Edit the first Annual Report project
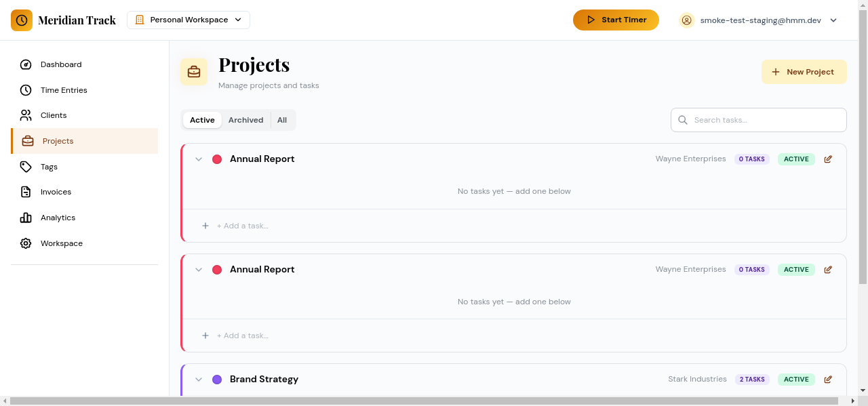868x406 pixels. point(828,159)
